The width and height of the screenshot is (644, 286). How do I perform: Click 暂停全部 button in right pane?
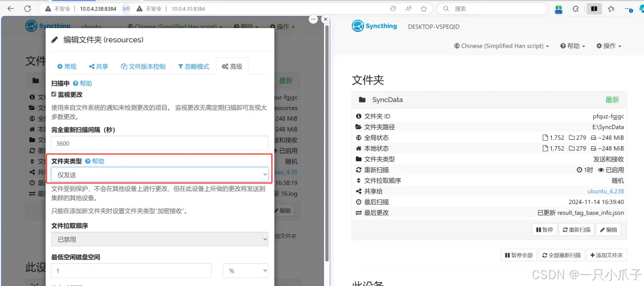(x=519, y=255)
